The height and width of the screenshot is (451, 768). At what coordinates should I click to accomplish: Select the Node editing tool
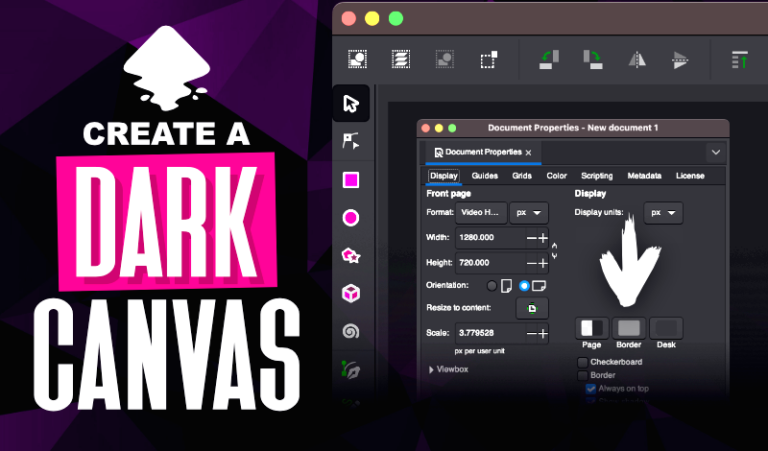[351, 142]
